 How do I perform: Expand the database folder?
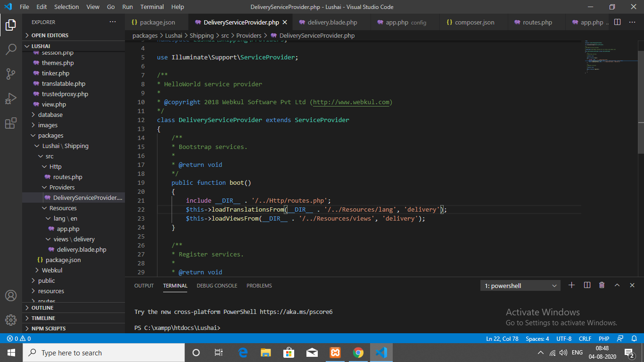click(x=74, y=115)
